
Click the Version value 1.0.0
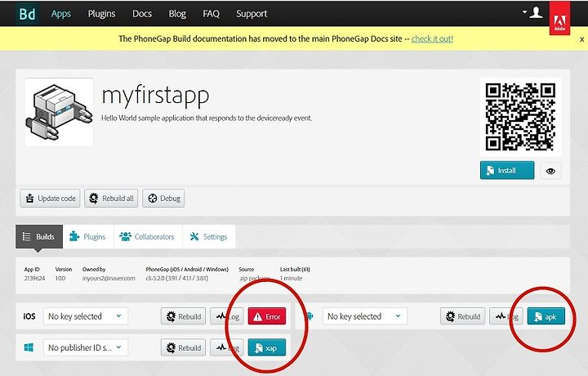[x=60, y=279]
